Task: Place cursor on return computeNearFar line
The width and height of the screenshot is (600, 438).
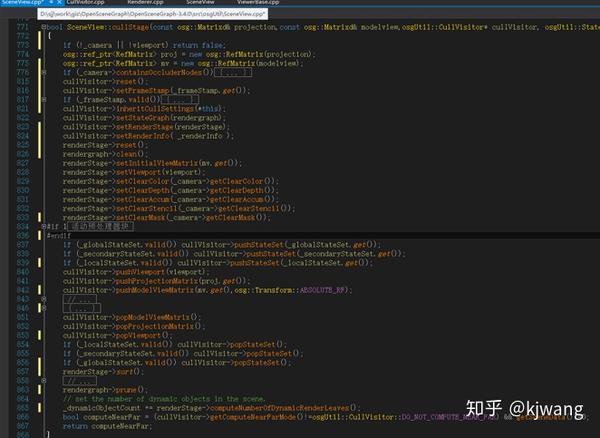Action: [x=107, y=426]
